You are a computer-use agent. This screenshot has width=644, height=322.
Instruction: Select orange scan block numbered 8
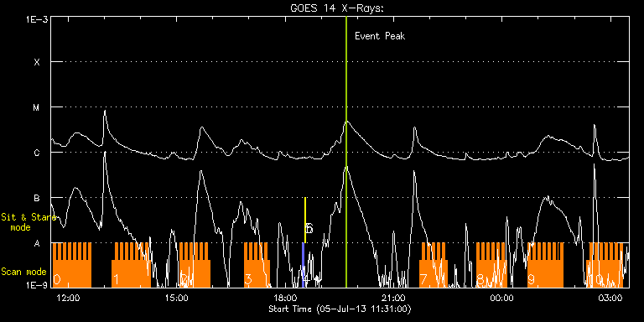tap(491, 265)
